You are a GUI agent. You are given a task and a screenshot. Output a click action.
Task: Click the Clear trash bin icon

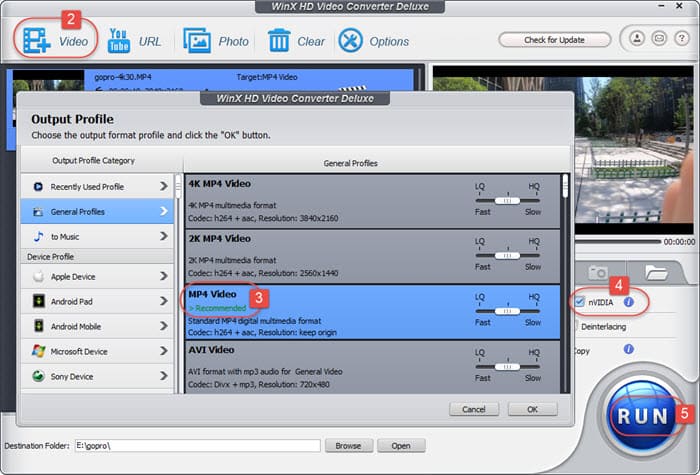pos(279,41)
